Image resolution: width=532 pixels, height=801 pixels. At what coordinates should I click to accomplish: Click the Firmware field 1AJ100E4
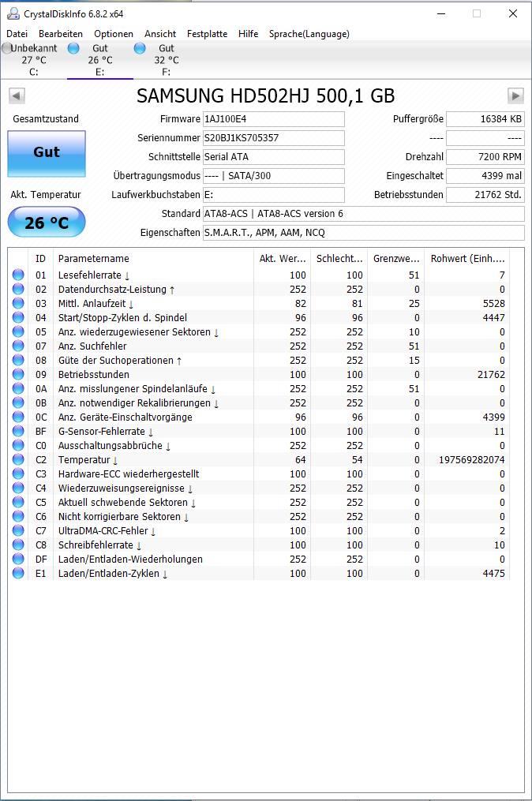(273, 119)
